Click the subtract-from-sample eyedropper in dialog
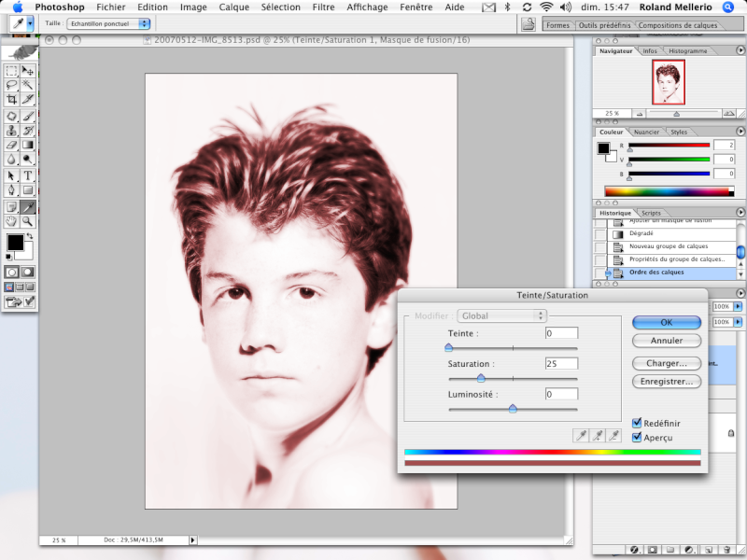This screenshot has height=560, width=747. [x=613, y=435]
